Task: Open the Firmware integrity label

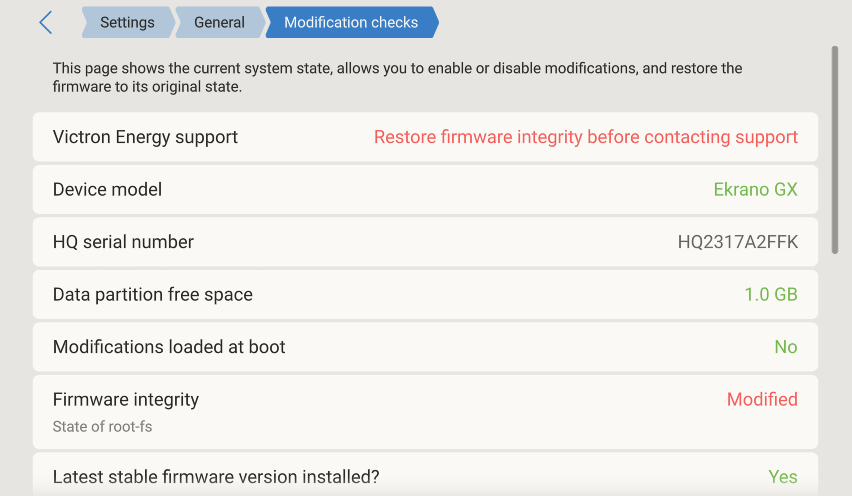Action: coord(126,400)
